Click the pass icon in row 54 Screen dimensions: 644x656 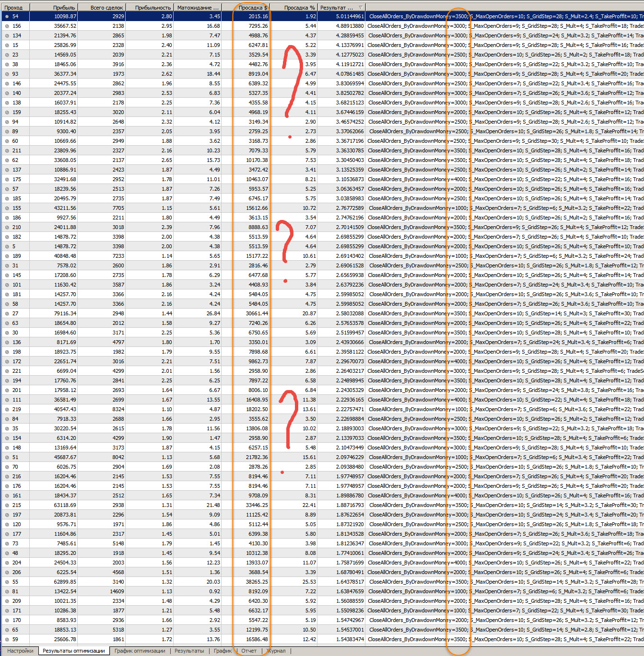(7, 16)
